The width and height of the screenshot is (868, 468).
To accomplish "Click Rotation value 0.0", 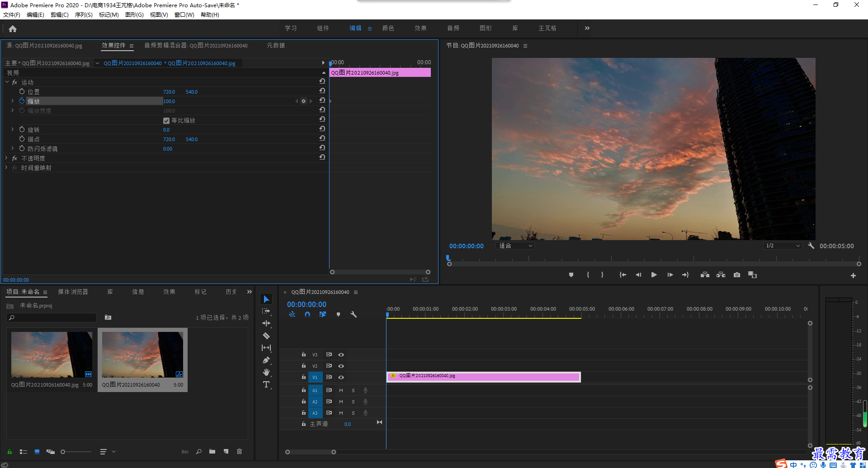I will point(166,130).
